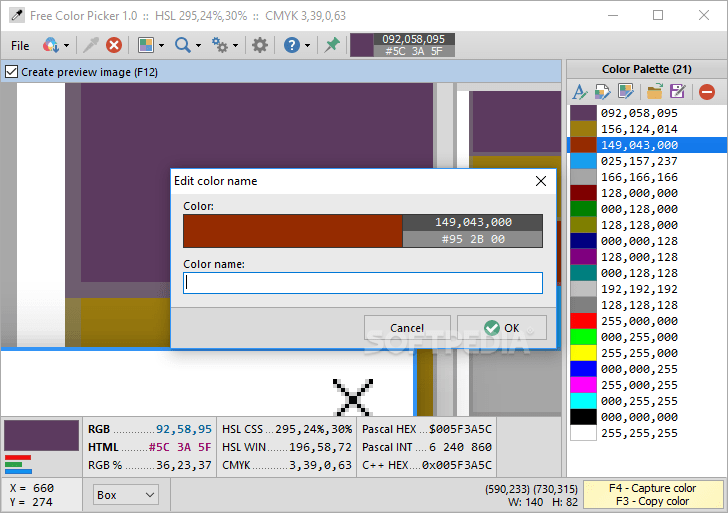This screenshot has height=513, width=728.
Task: Expand the arrow beside the palette squares icon
Action: (x=161, y=45)
